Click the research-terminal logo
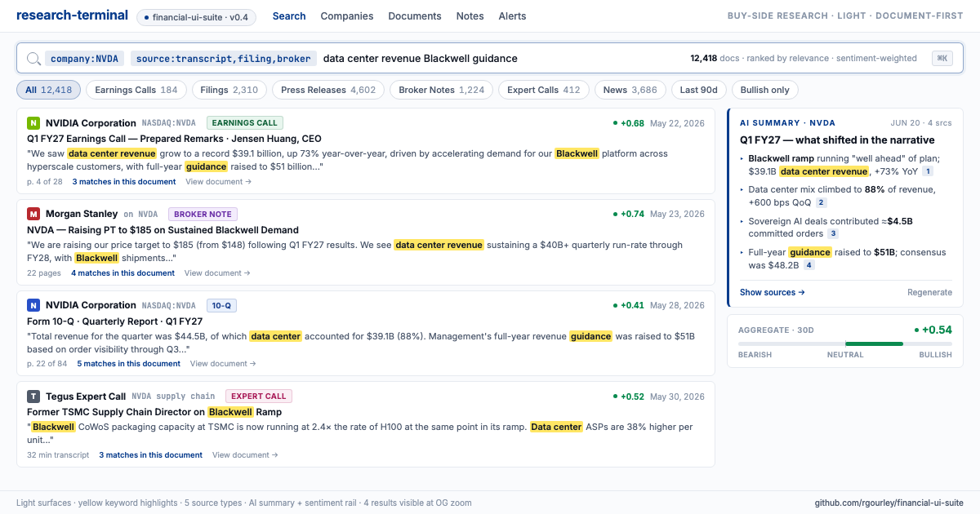Screen dimensions: 980x514 [72, 15]
